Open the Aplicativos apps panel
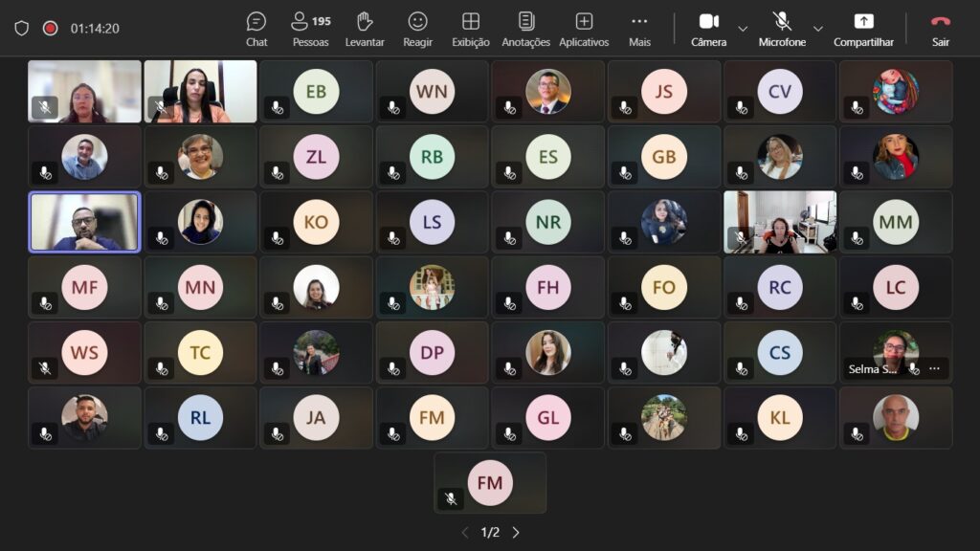Screen dimensions: 980x551 click(x=584, y=29)
